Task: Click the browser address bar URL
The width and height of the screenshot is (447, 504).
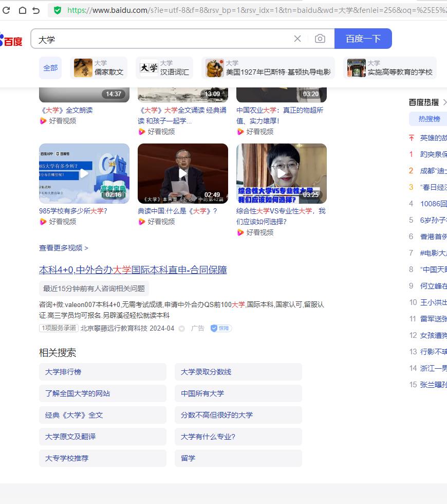Action: (257, 10)
